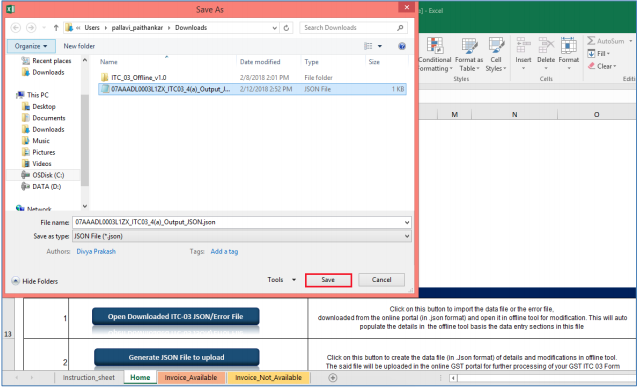
Task: Expand the File name dropdown
Action: pos(406,222)
